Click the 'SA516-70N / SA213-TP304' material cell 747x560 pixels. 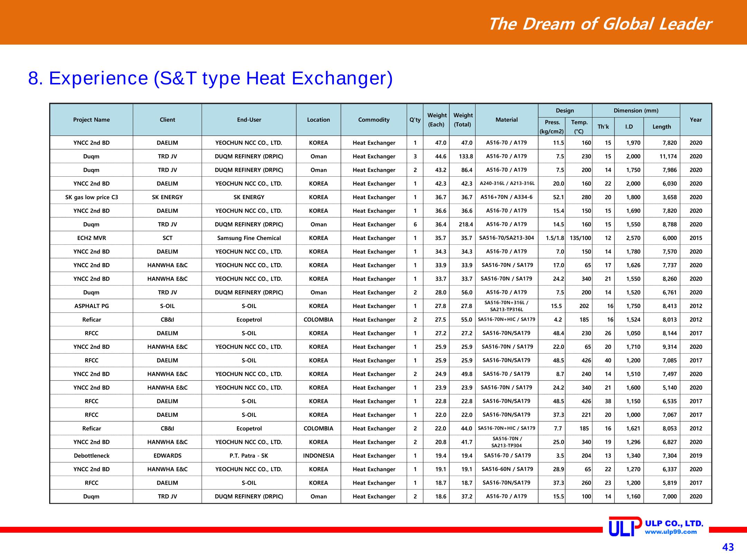point(507,442)
